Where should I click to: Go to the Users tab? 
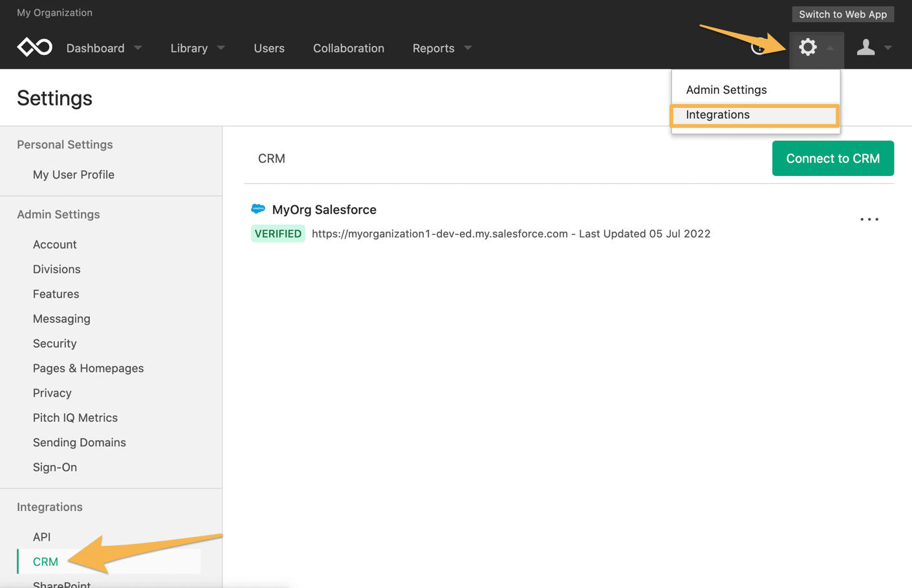click(x=269, y=48)
